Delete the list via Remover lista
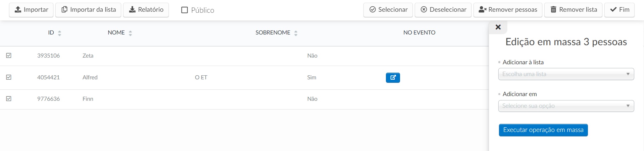Viewport: 644px width, 151px height. tap(573, 10)
